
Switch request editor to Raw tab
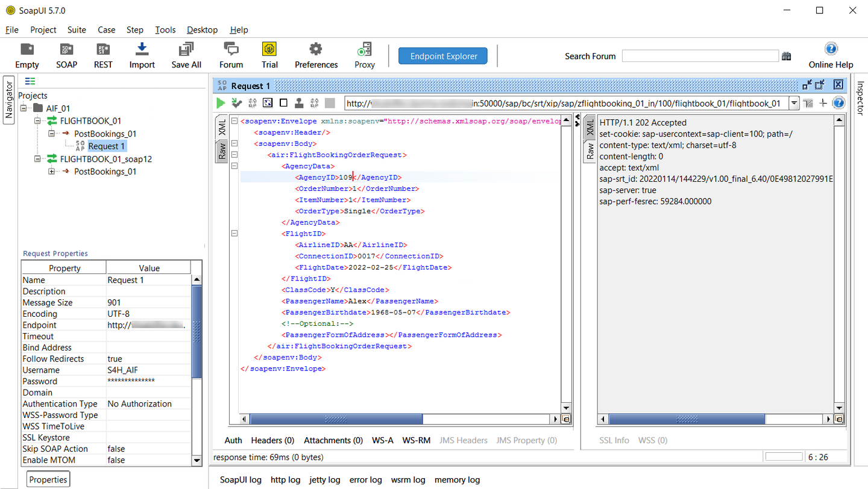(x=222, y=152)
